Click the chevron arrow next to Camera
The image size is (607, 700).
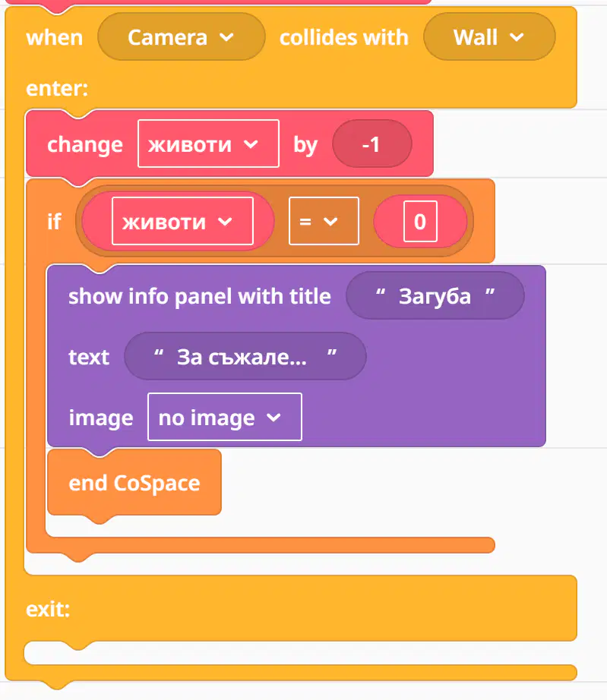coord(227,37)
